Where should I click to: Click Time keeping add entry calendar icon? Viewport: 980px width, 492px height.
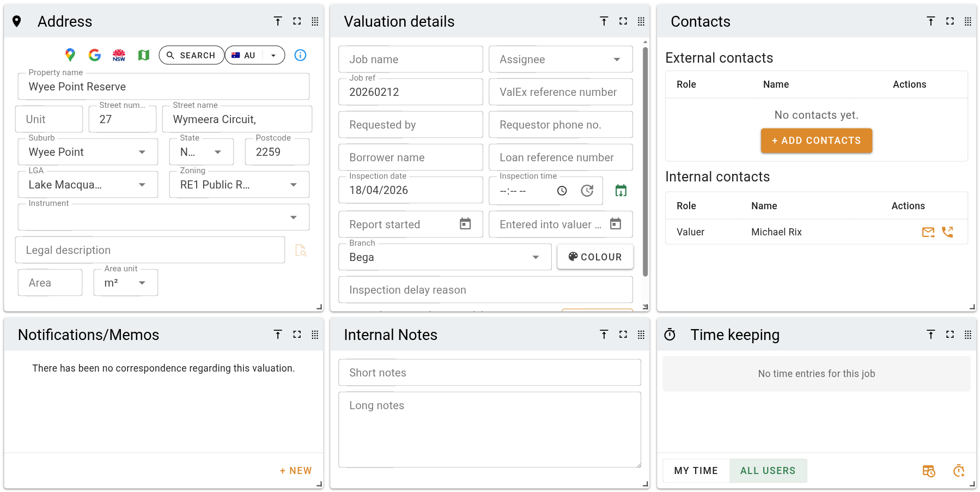click(929, 471)
